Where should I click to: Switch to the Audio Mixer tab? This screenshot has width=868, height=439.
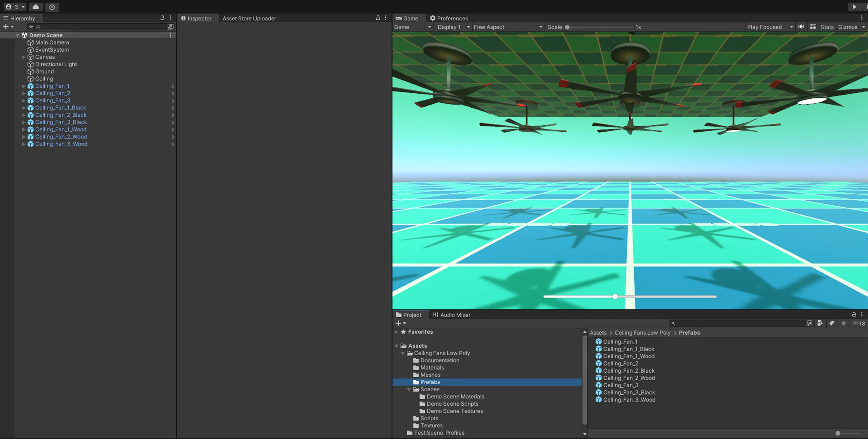(x=451, y=315)
